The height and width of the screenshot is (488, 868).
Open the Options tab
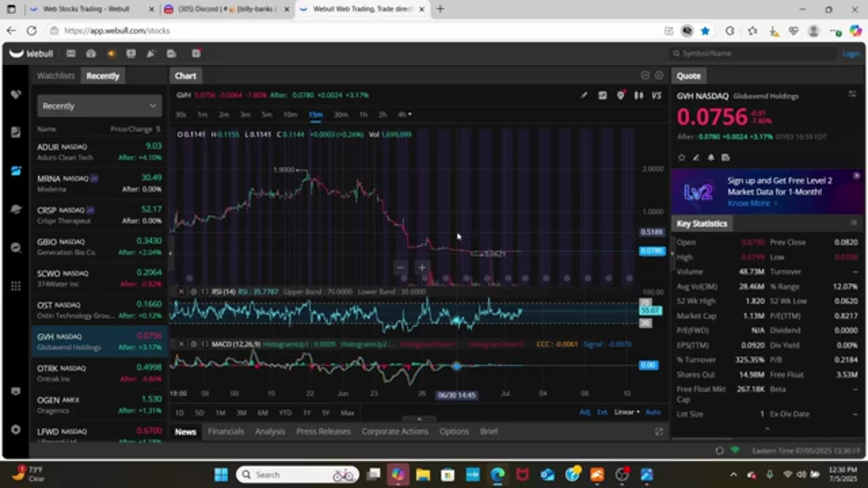click(x=454, y=431)
